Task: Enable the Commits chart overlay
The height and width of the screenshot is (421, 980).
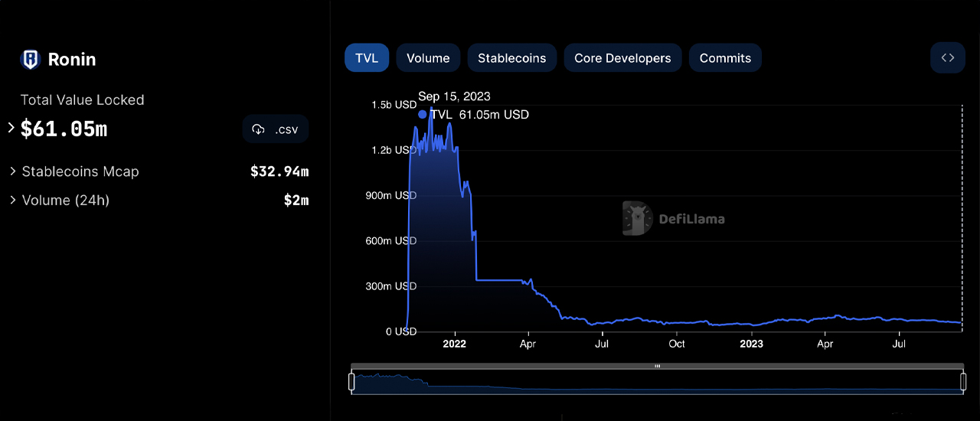Action: (x=725, y=58)
